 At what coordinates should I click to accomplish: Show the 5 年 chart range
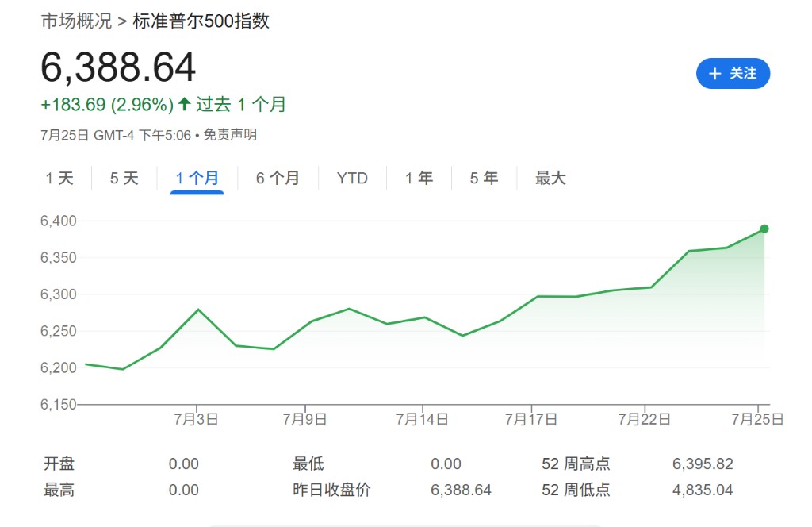click(485, 179)
